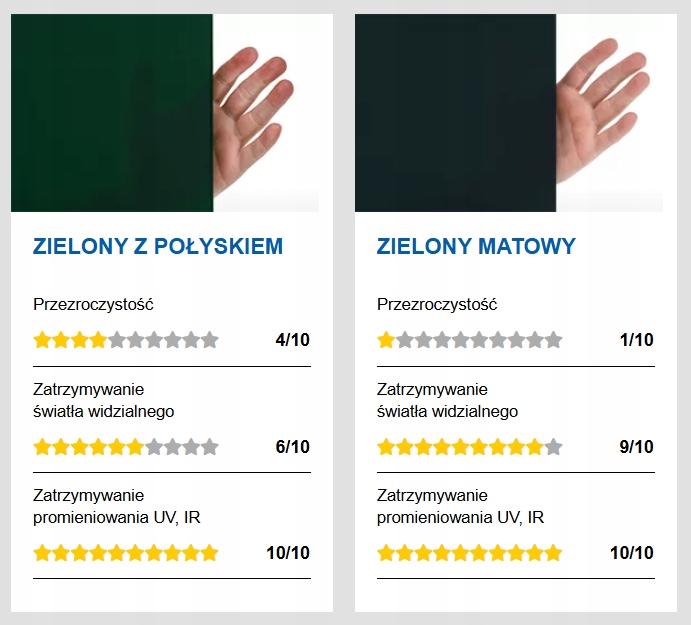Open the ZIELONY Z POŁYSKIEM heading
Image resolution: width=691 pixels, height=625 pixels.
[158, 246]
